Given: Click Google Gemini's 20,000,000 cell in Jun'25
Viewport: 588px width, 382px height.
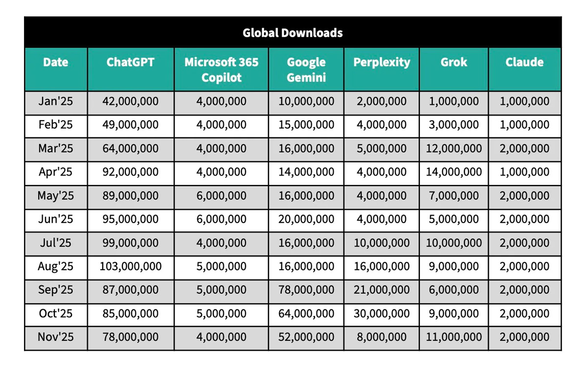Looking at the screenshot, I should coord(306,219).
